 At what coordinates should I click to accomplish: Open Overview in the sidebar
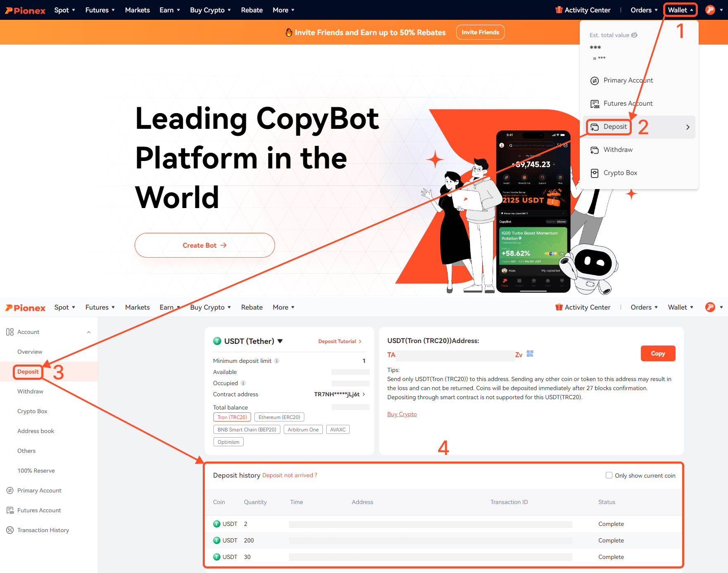(30, 352)
